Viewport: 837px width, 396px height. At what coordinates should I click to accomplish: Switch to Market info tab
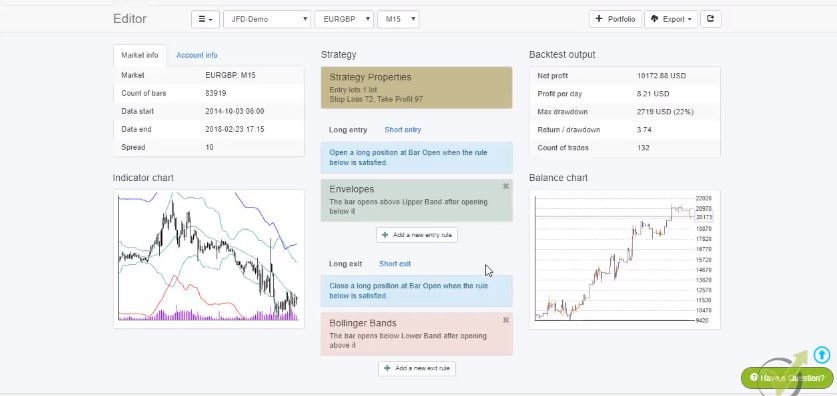[x=140, y=55]
